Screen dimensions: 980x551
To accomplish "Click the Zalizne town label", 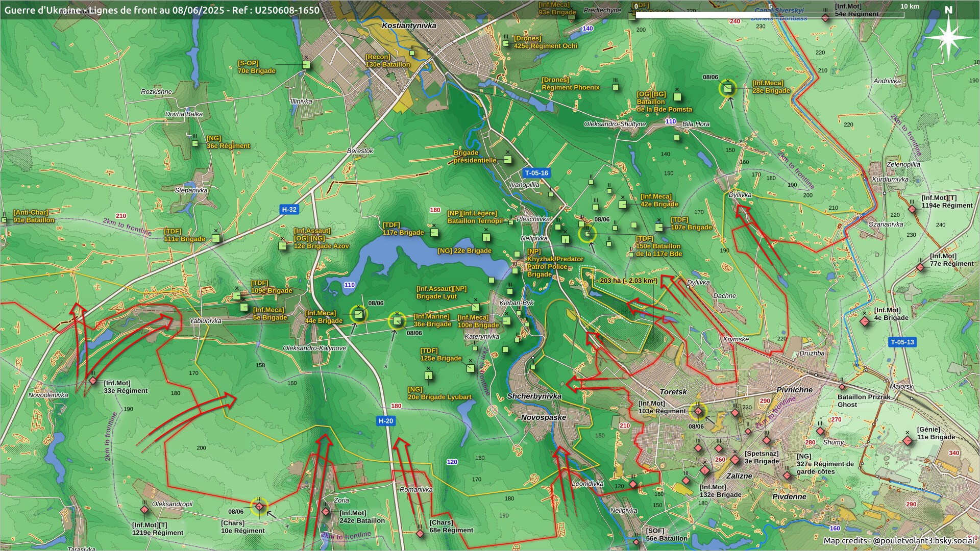I will 739,476.
